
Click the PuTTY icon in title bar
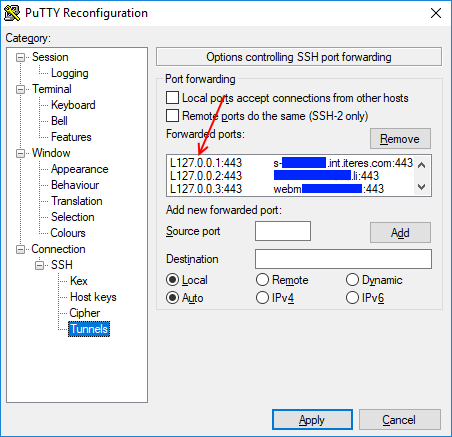[12, 13]
